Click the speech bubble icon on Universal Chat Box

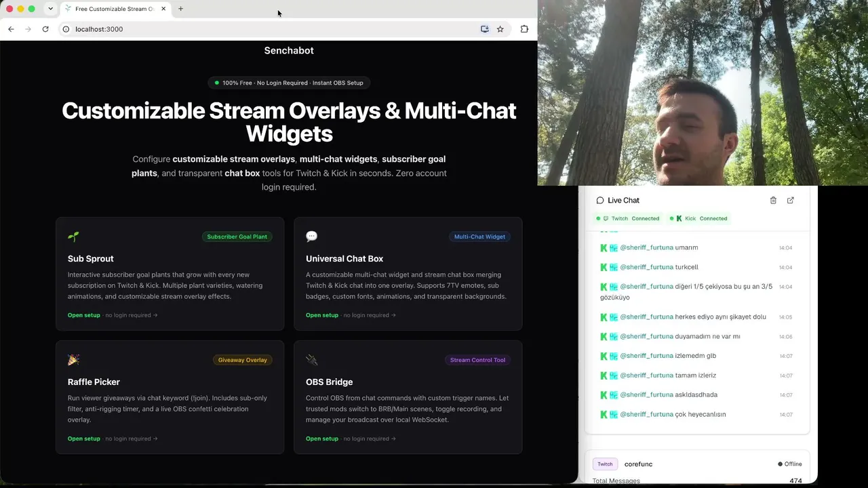tap(311, 237)
